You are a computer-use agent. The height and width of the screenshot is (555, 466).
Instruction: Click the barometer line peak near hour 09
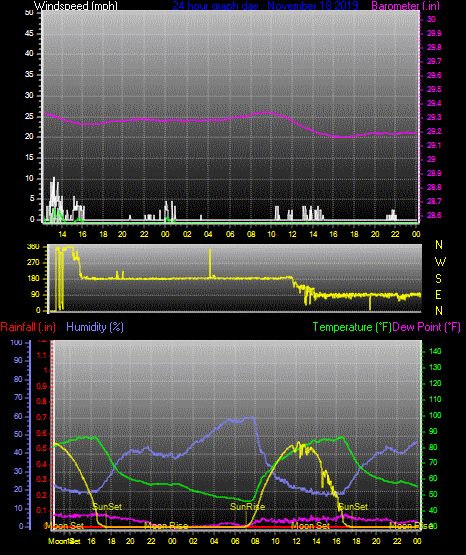point(265,113)
